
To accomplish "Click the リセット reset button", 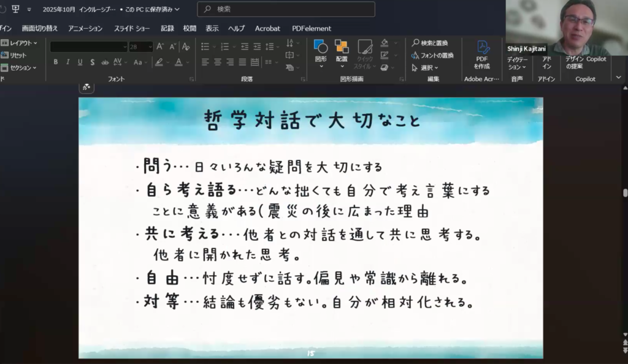I will click(x=15, y=55).
